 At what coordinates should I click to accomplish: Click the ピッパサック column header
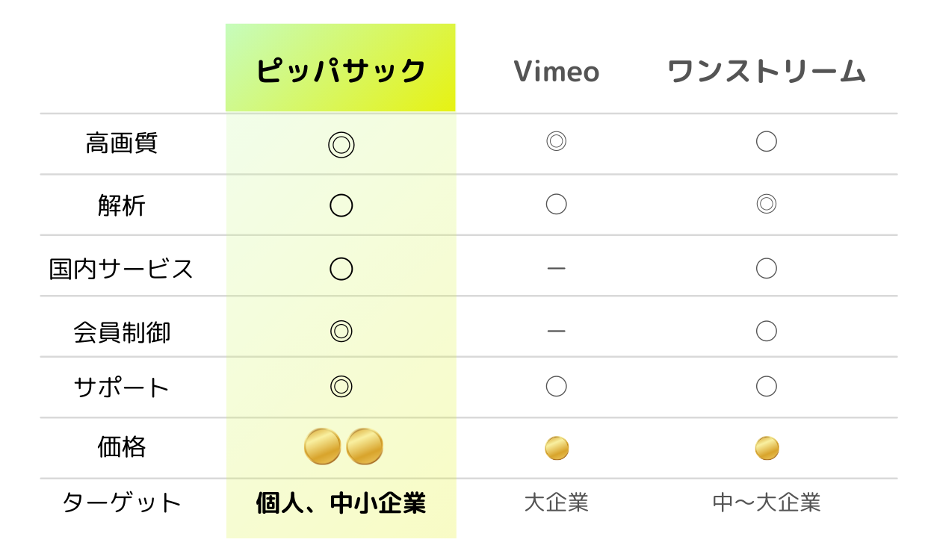pyautogui.click(x=341, y=70)
